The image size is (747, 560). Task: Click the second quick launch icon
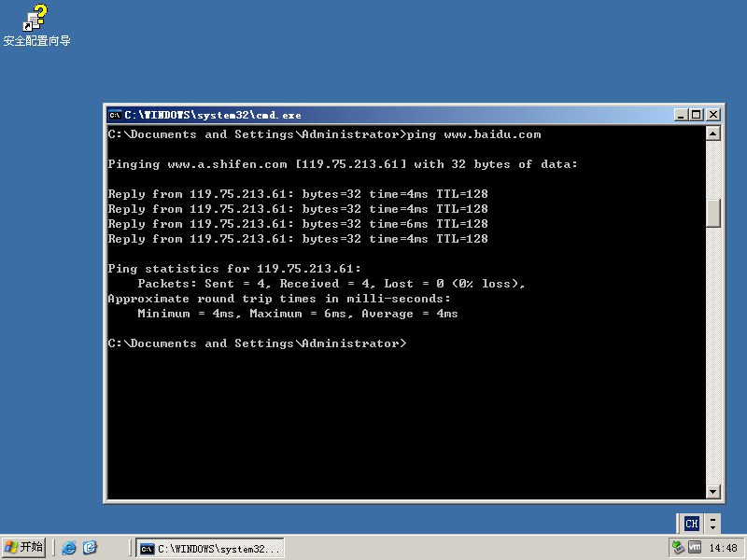pos(90,548)
